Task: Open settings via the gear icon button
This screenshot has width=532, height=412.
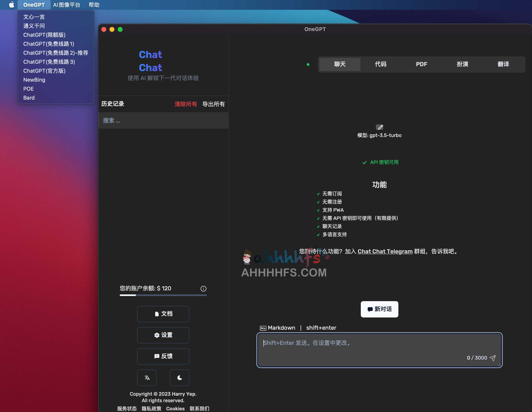Action: pos(163,335)
